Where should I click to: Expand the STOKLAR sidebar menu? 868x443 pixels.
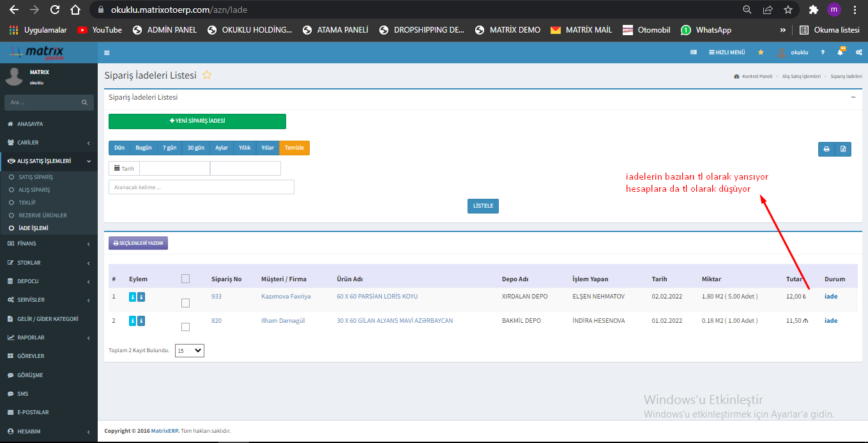49,263
